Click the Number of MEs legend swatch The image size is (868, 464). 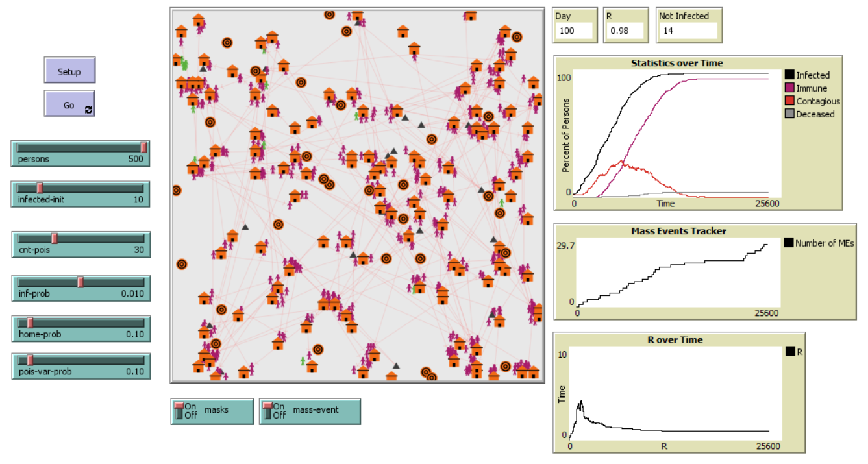coord(789,243)
